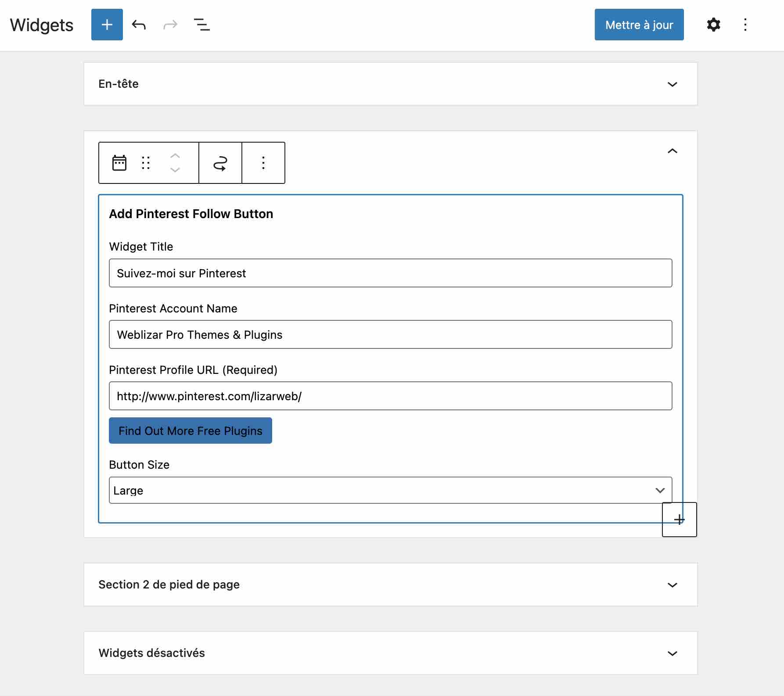Image resolution: width=784 pixels, height=696 pixels.
Task: Click the Pinterest Profile URL field
Action: coord(391,396)
